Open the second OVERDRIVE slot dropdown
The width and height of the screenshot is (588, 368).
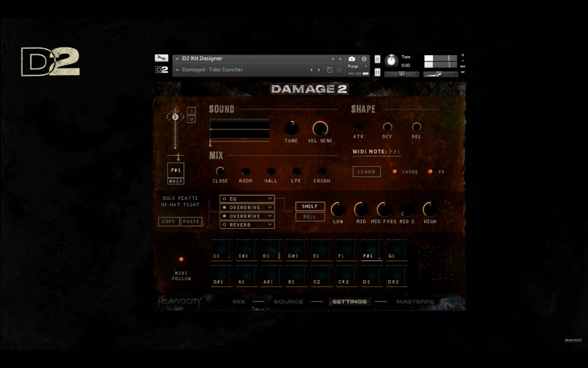[270, 216]
